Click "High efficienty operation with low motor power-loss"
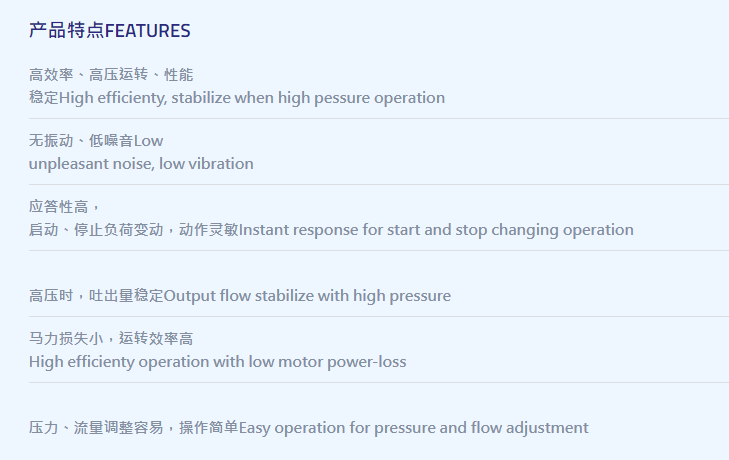 (x=218, y=362)
